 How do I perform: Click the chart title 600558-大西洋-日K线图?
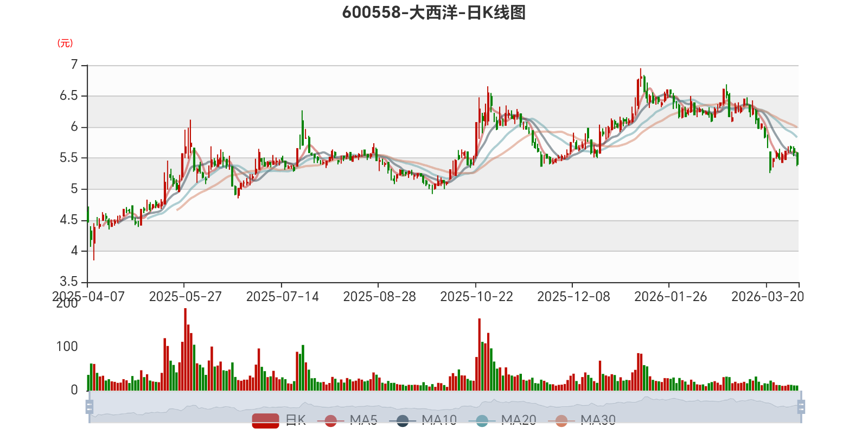[x=434, y=12]
